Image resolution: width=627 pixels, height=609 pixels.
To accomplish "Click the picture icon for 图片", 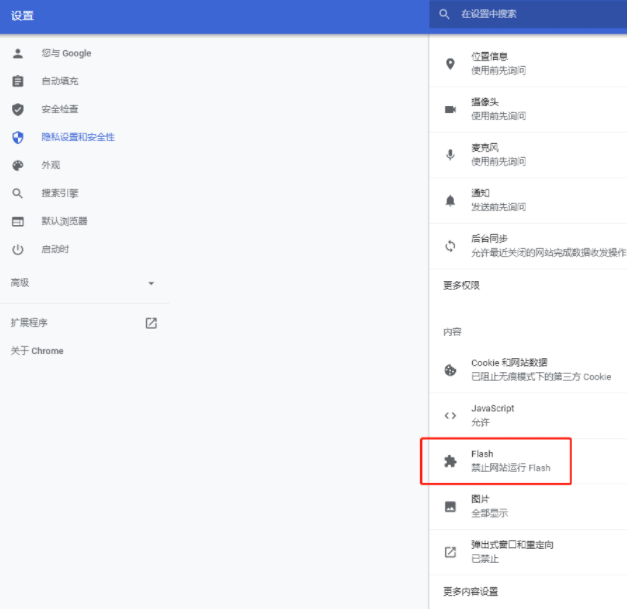I will click(x=450, y=507).
